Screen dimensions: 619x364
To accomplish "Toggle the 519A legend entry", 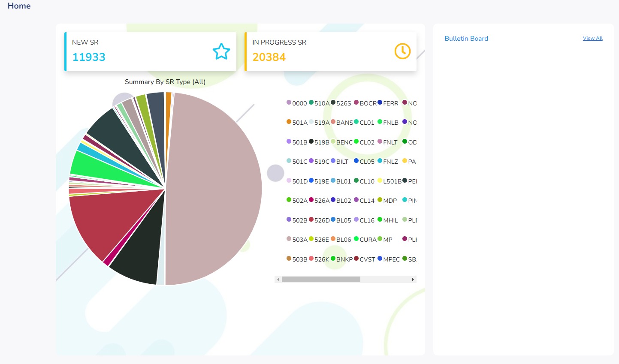I will [x=319, y=122].
